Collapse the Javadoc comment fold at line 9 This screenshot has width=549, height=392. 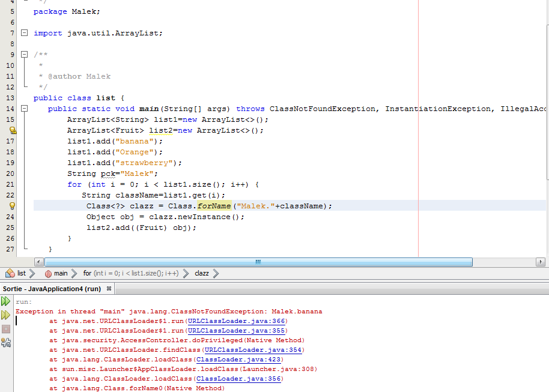coord(23,54)
